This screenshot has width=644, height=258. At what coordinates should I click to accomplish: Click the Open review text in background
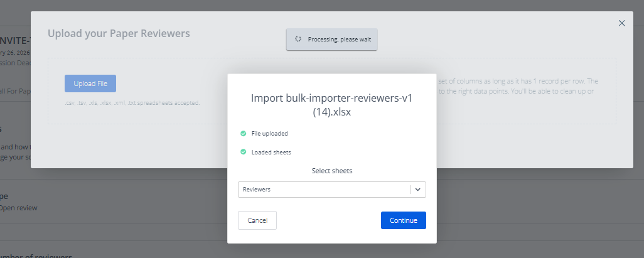(x=19, y=208)
